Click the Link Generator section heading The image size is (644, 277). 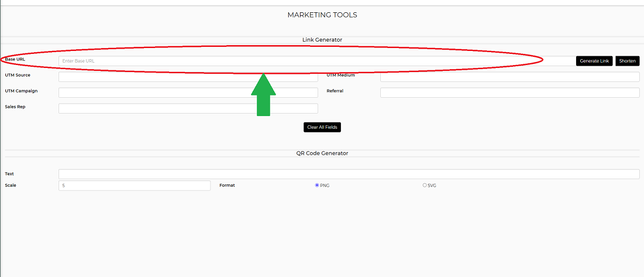(322, 40)
